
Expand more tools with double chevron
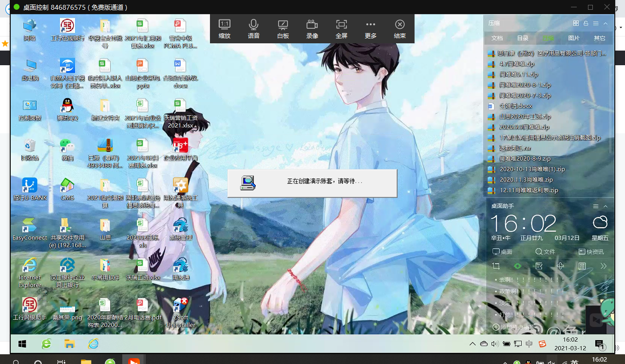coord(604,266)
